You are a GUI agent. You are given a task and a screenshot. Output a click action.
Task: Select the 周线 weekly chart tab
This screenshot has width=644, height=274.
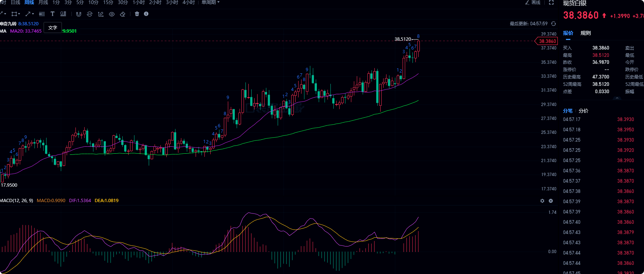(29, 2)
